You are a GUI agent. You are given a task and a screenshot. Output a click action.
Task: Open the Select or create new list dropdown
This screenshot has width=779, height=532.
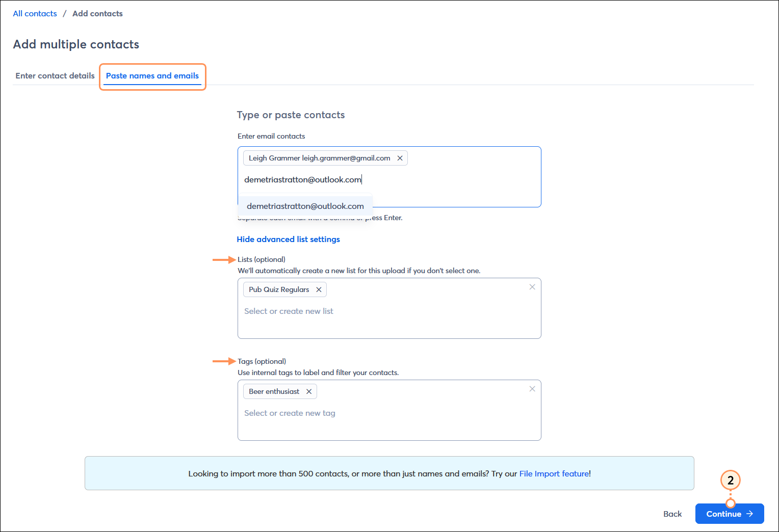coord(289,311)
